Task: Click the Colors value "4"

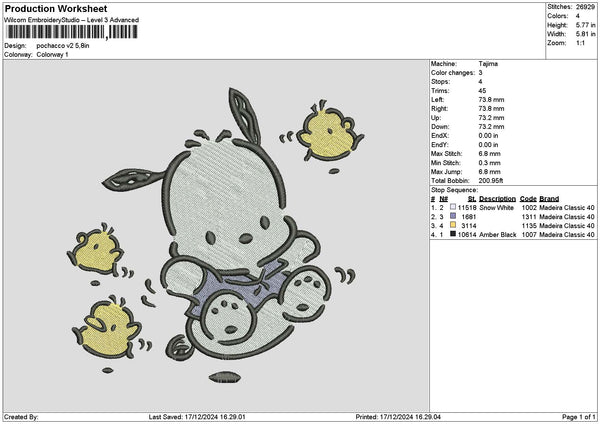Action: (x=577, y=16)
